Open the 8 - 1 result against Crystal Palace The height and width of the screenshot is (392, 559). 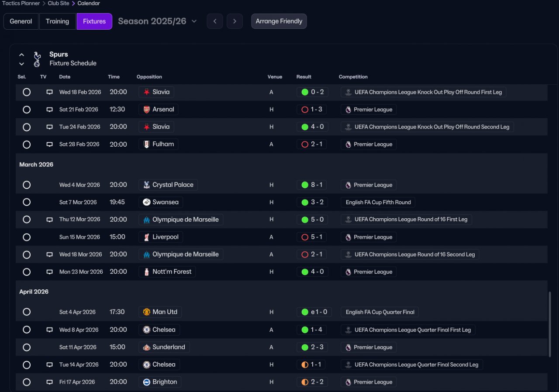[x=312, y=185]
